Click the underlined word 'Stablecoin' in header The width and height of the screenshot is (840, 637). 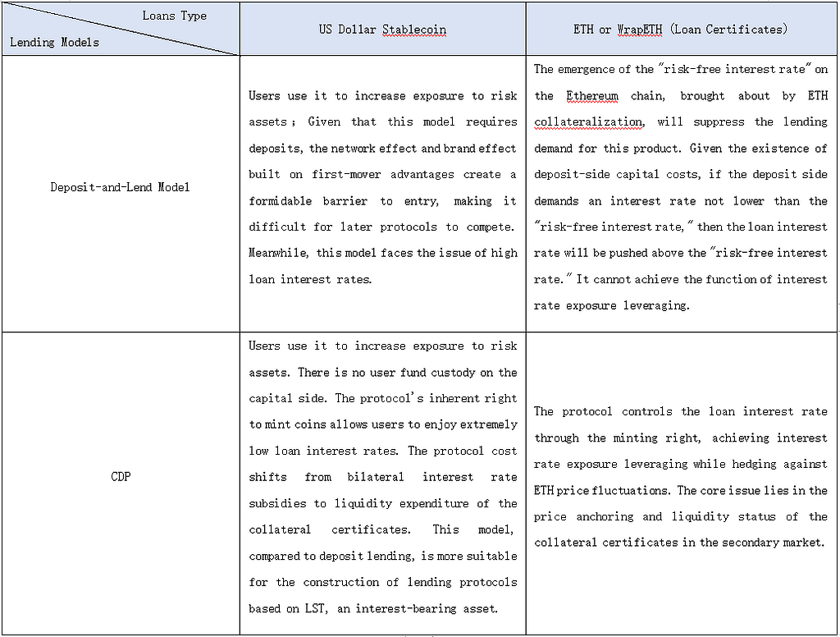pyautogui.click(x=414, y=30)
